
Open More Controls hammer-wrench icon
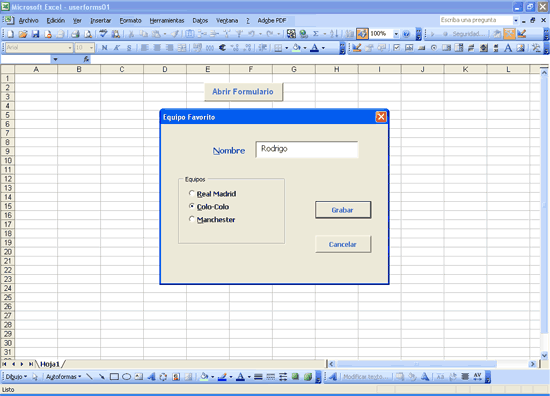tap(536, 48)
